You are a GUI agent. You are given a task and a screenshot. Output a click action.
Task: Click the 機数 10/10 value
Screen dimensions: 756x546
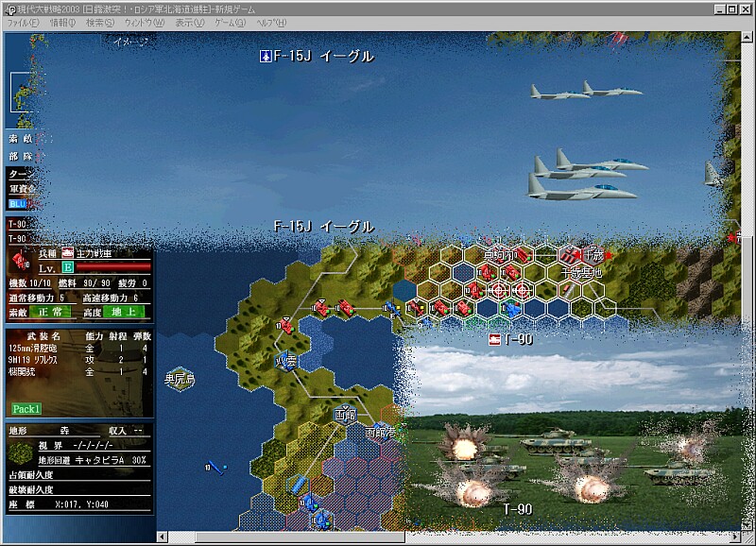pyautogui.click(x=30, y=283)
